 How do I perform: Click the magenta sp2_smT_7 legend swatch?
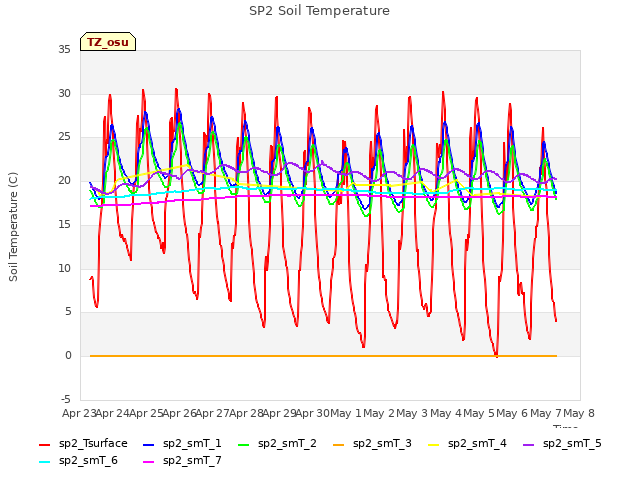149,462
